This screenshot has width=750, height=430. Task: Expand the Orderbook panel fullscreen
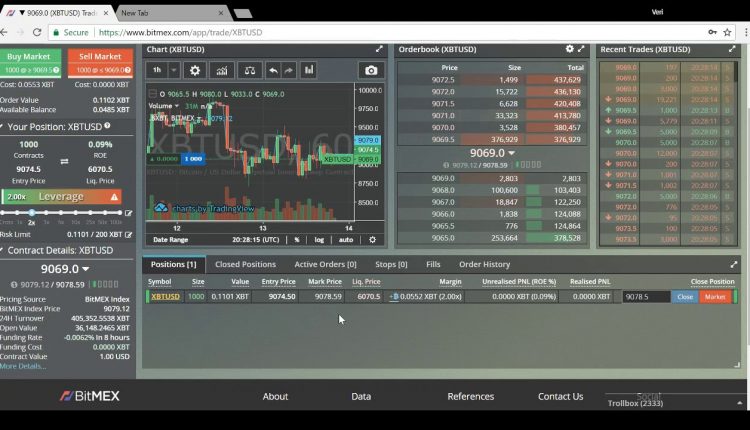point(581,49)
